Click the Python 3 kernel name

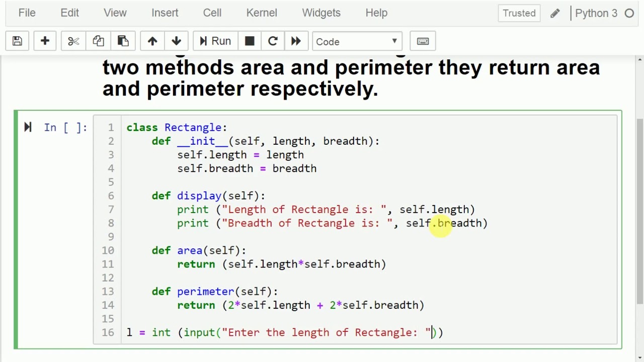click(x=596, y=13)
